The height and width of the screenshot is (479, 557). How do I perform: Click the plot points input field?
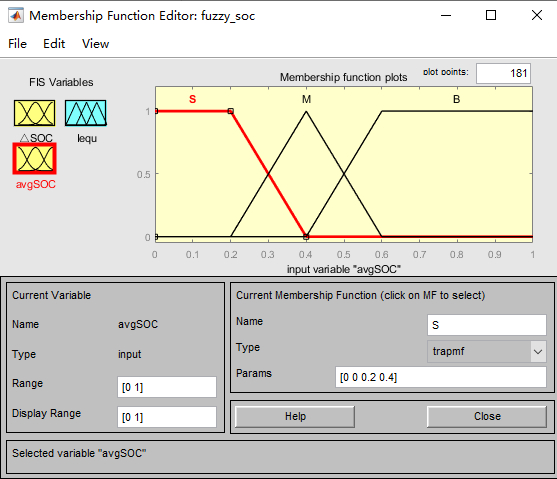[x=503, y=73]
